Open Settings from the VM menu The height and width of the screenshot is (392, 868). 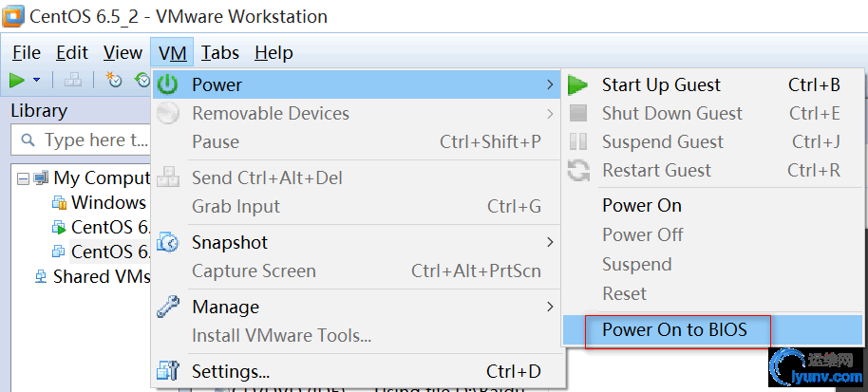(231, 371)
